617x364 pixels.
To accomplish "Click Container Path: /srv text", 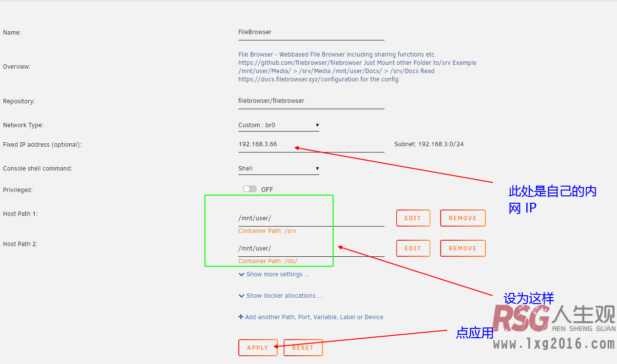I will [x=267, y=231].
